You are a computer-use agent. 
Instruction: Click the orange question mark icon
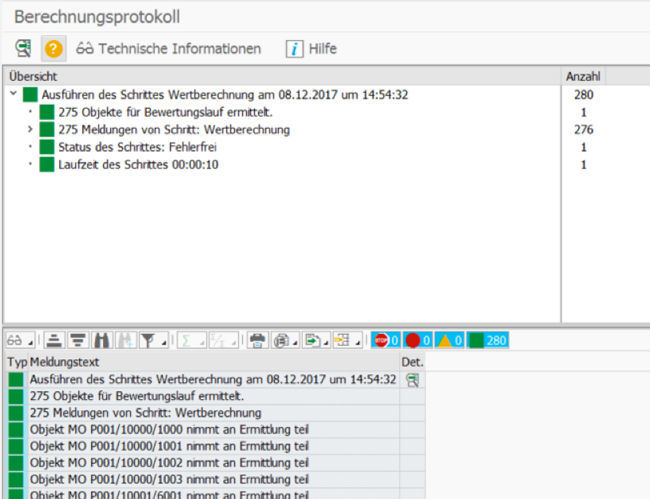click(54, 49)
